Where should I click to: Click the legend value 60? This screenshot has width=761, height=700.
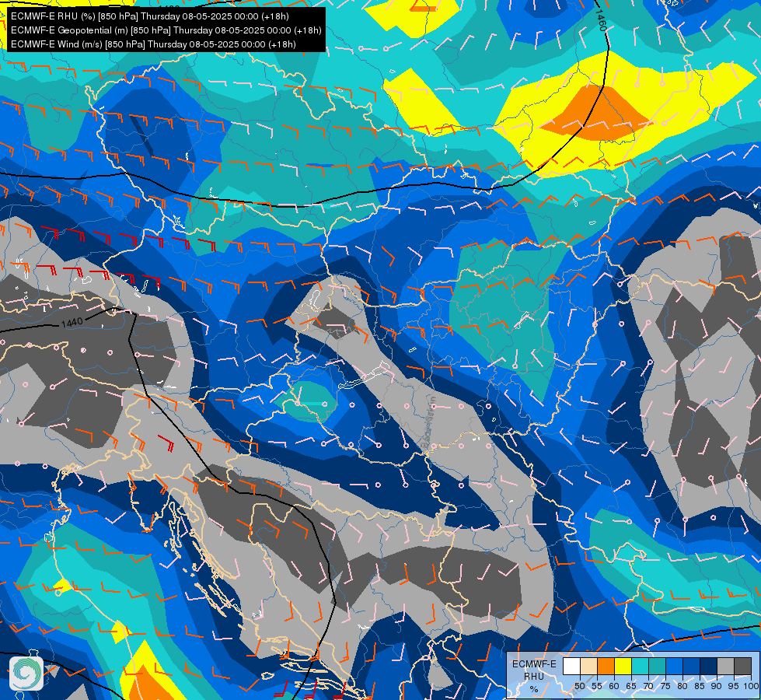[614, 686]
